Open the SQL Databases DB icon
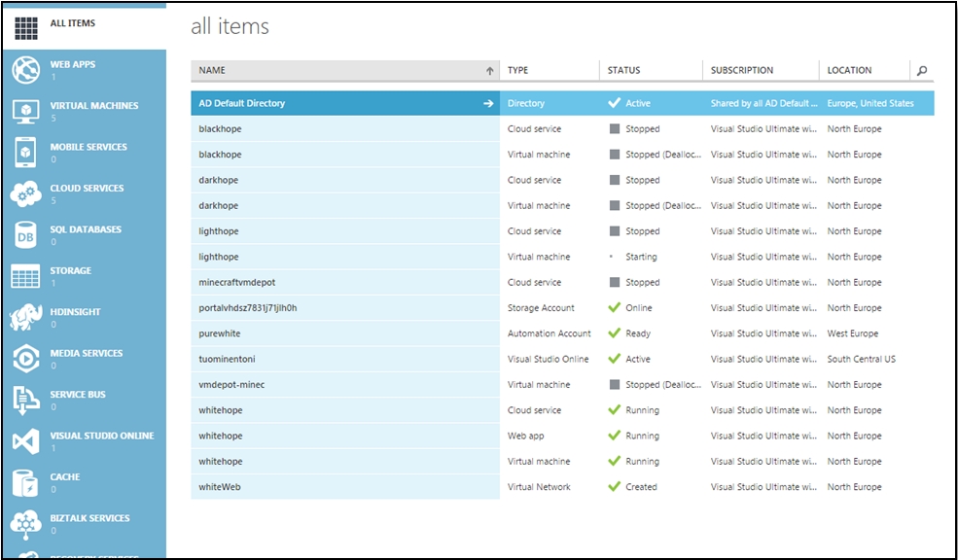 25,235
